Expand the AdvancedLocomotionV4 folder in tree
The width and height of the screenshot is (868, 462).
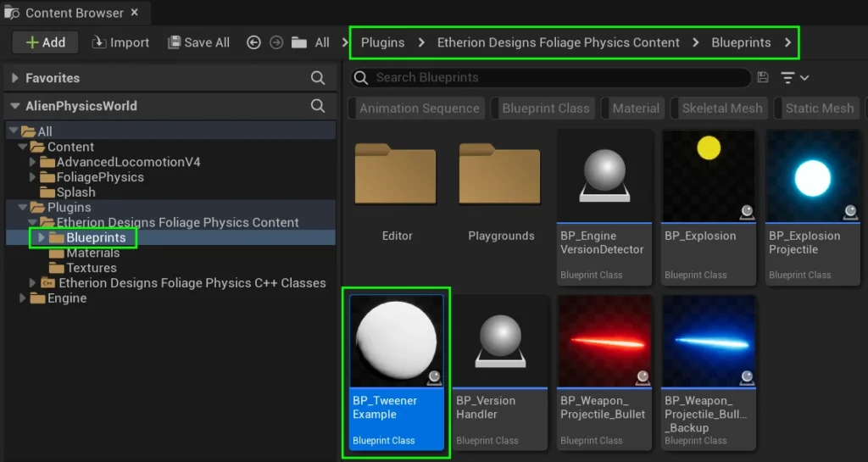34,162
